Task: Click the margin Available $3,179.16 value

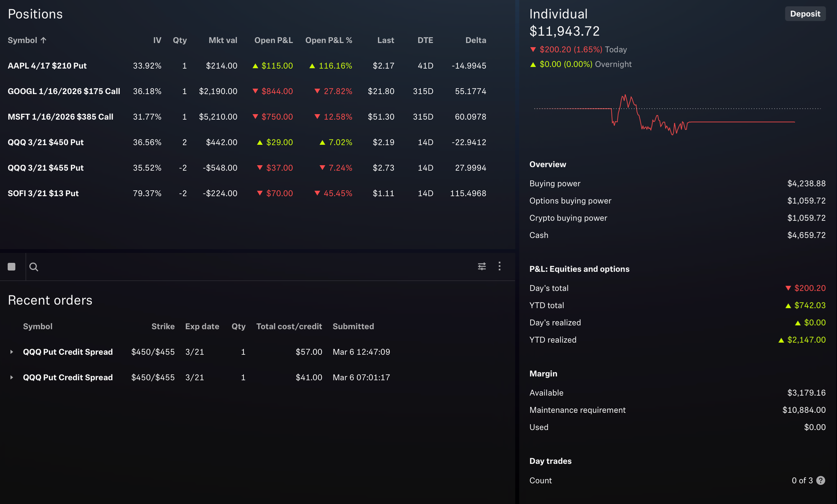Action: pyautogui.click(x=806, y=393)
